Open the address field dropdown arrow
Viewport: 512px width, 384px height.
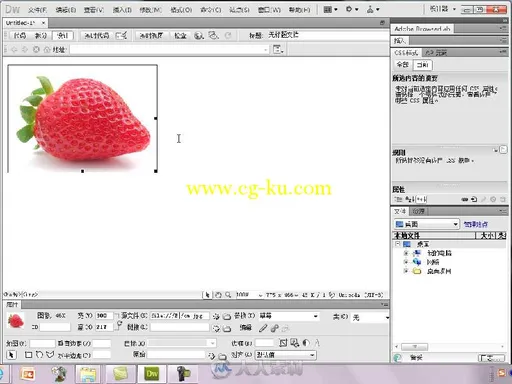(266, 50)
